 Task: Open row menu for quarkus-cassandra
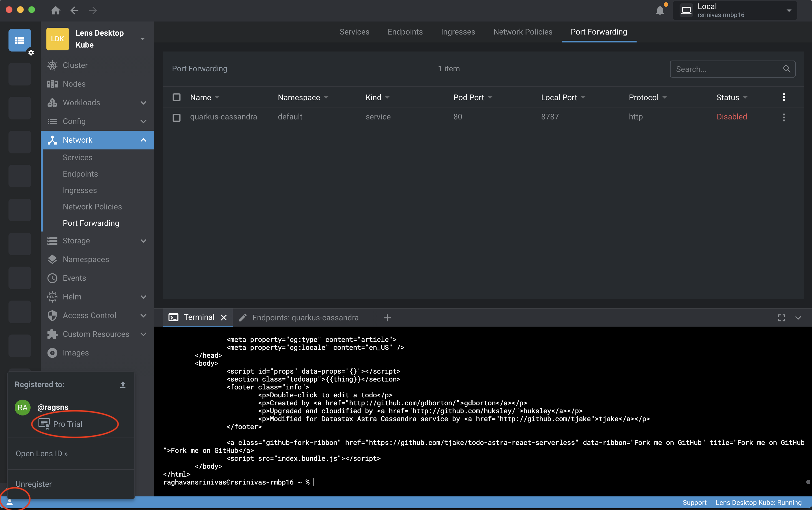coord(784,117)
